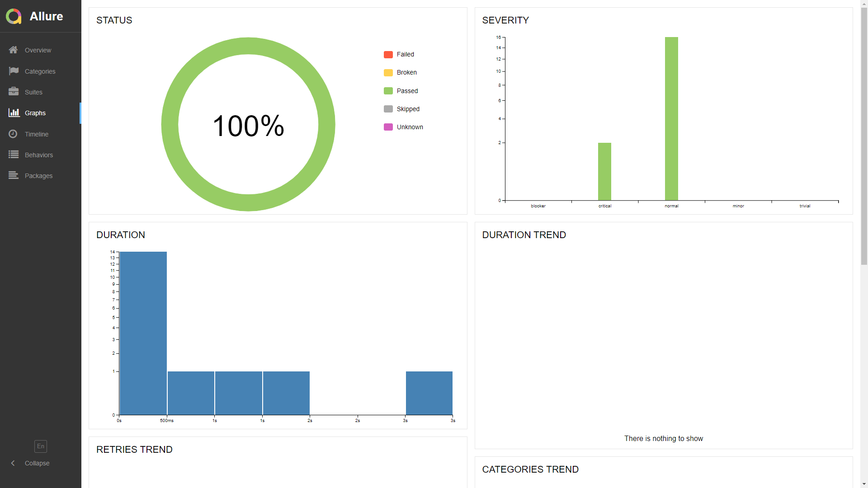Collapse the sidebar navigation panel
This screenshot has height=488, width=868.
click(x=29, y=463)
